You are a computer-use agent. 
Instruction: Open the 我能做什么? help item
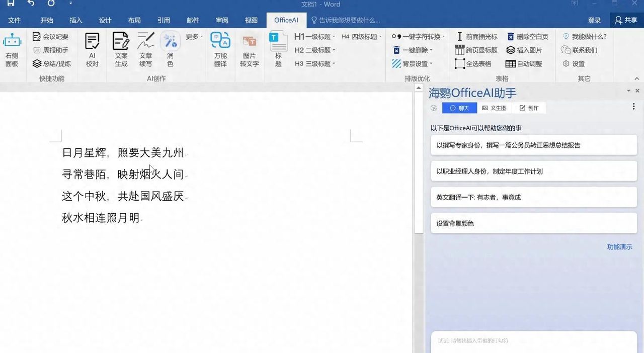click(x=584, y=37)
